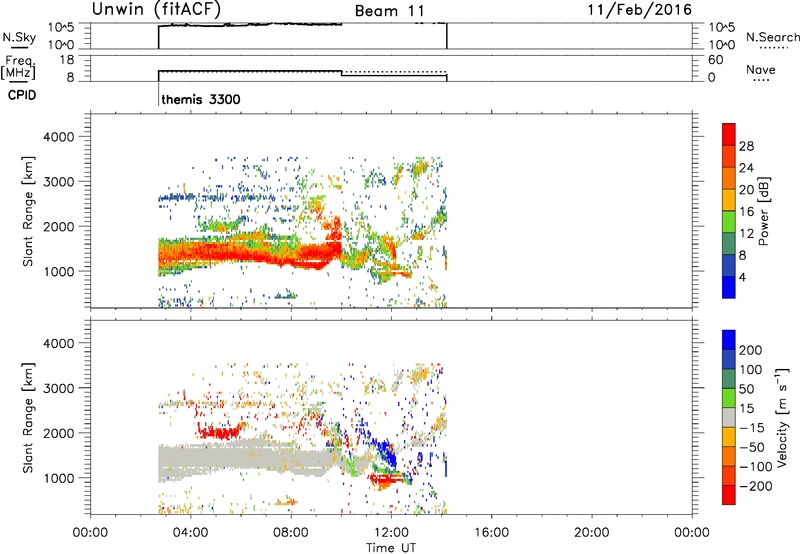Click the 'Beam 11' heading
Screen dimensions: 800x554
tap(390, 11)
